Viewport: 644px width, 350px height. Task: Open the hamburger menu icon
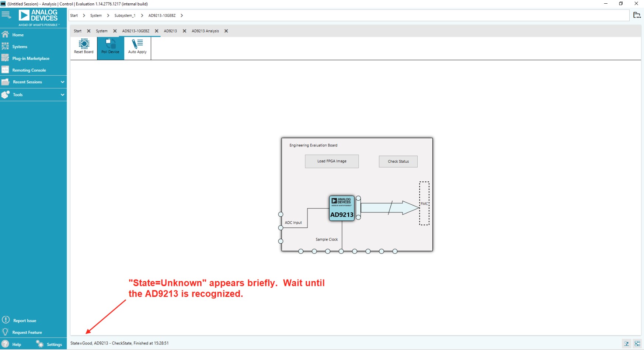6,15
